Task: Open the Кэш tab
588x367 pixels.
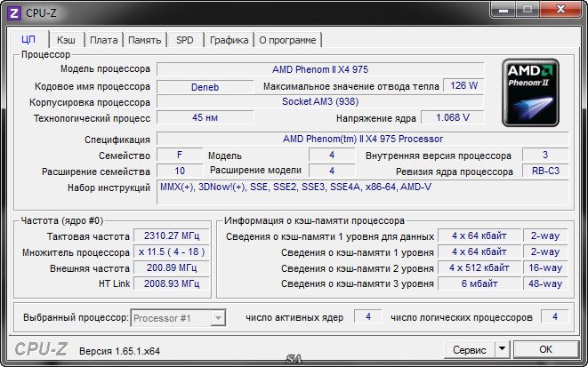Action: coord(66,40)
